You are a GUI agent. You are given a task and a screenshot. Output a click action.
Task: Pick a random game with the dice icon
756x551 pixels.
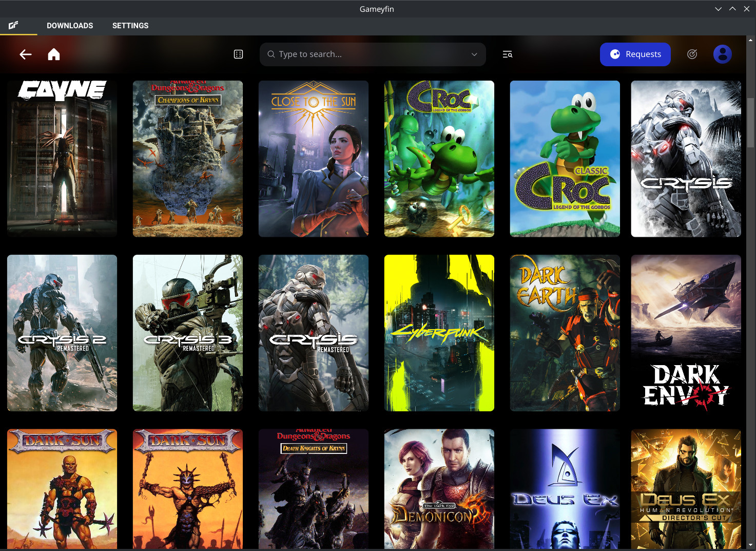tap(238, 54)
